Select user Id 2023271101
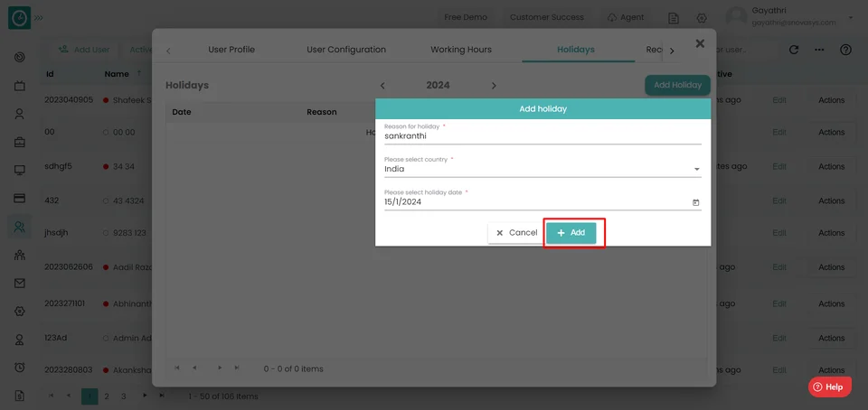 [x=65, y=303]
